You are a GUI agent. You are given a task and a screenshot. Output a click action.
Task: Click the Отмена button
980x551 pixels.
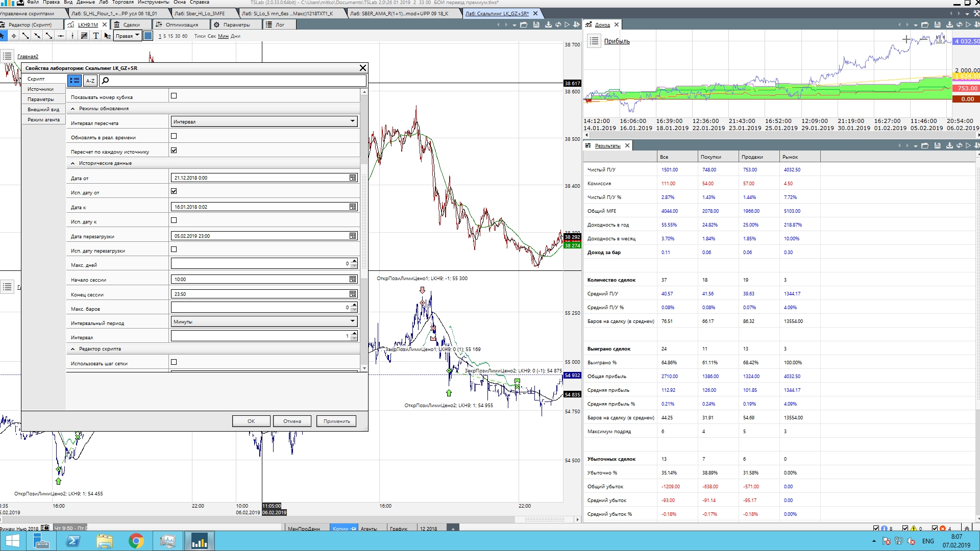[292, 421]
